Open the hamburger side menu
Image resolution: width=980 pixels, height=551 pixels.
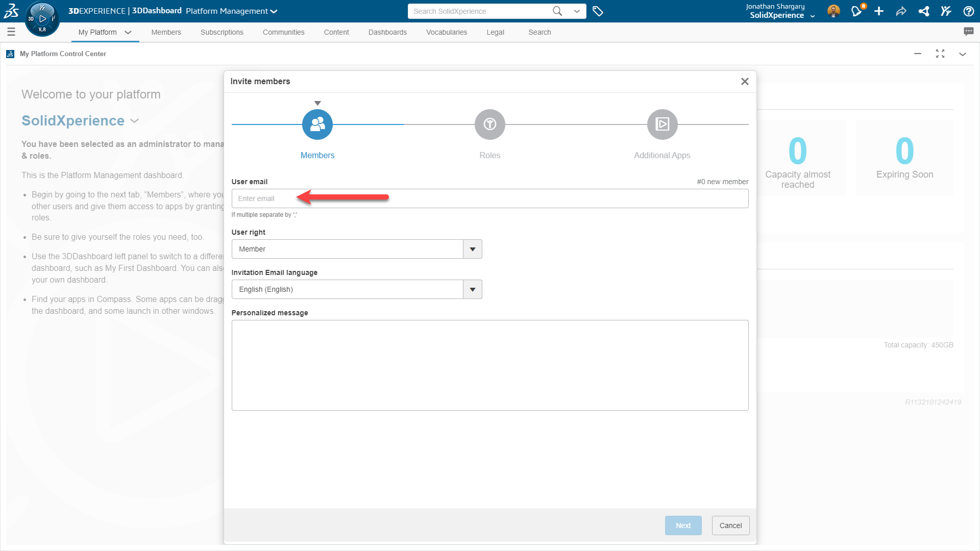pyautogui.click(x=11, y=32)
